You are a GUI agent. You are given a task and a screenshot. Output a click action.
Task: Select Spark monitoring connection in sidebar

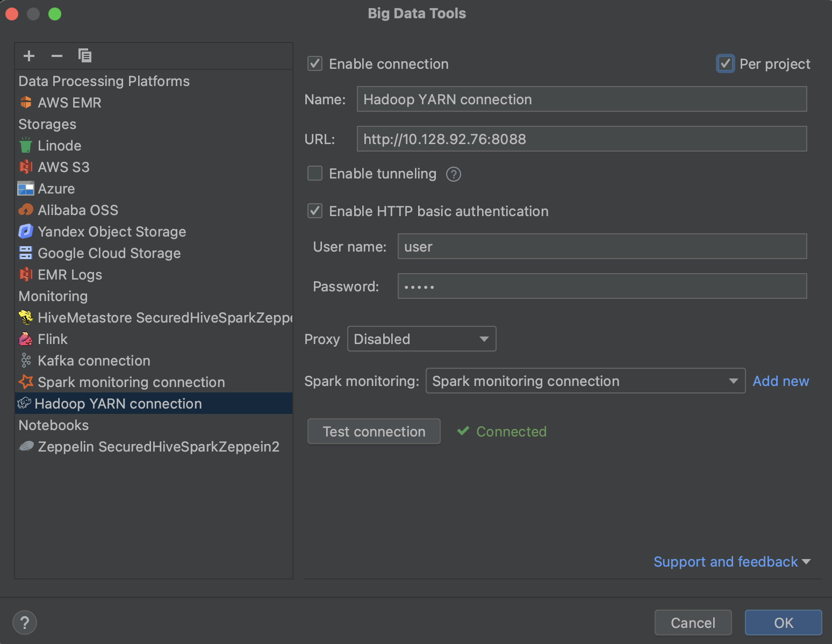(x=131, y=382)
